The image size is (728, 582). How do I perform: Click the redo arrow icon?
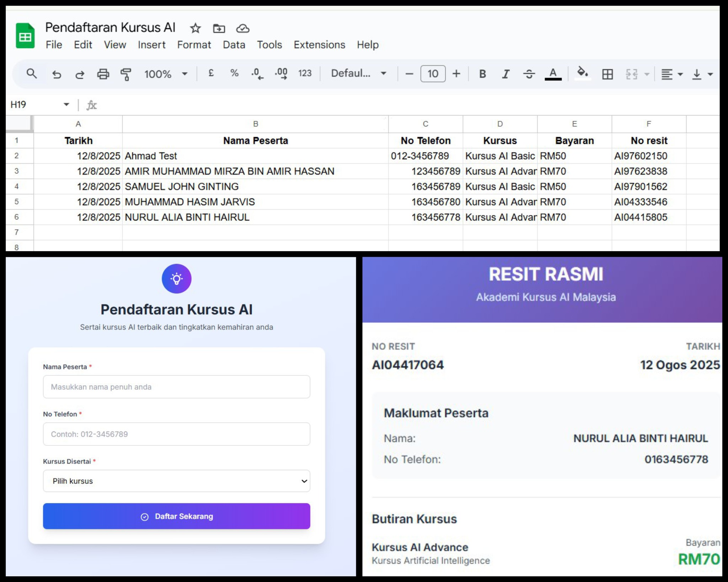click(80, 74)
